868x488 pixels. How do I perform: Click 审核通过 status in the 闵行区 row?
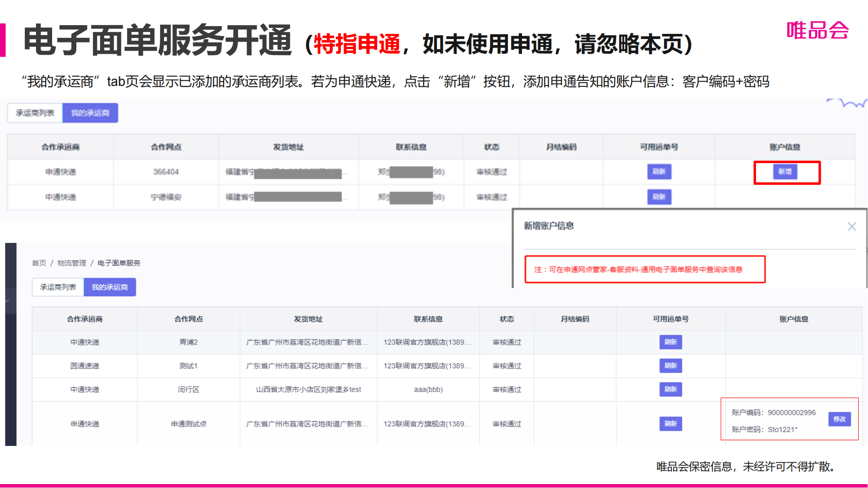(x=507, y=390)
